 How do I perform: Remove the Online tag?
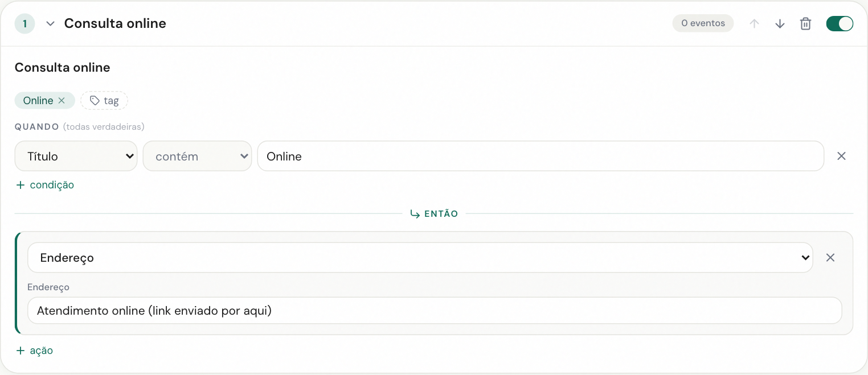coord(62,101)
